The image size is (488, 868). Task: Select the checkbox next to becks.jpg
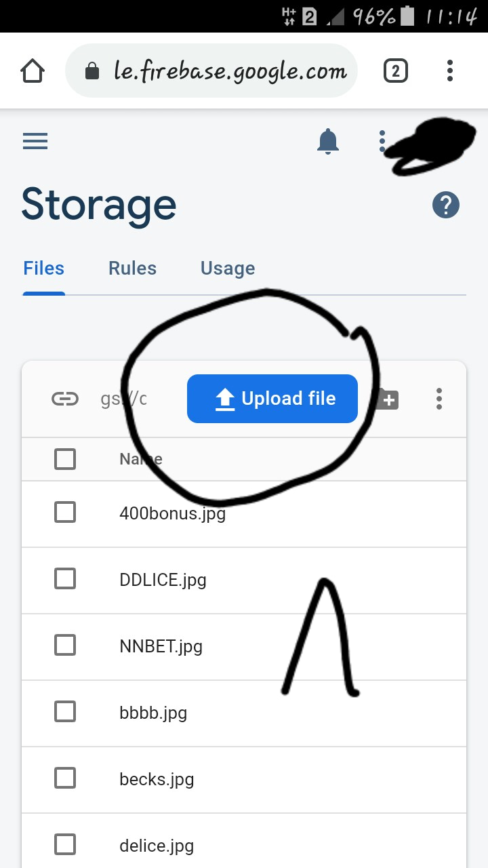pos(65,778)
